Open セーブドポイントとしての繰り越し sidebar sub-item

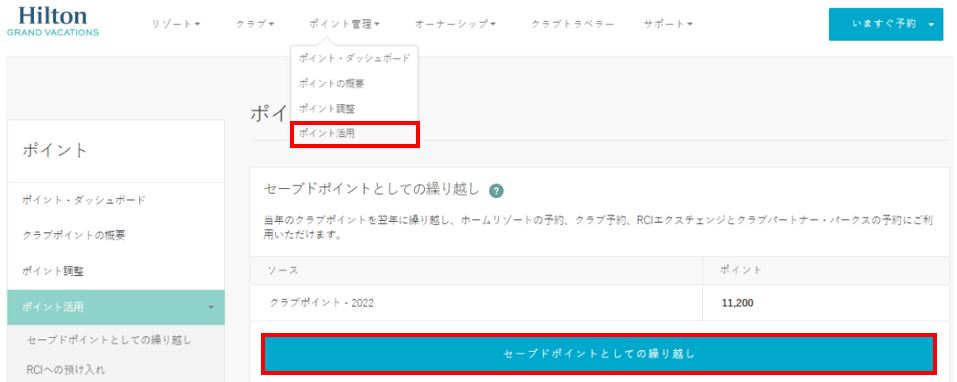(109, 340)
